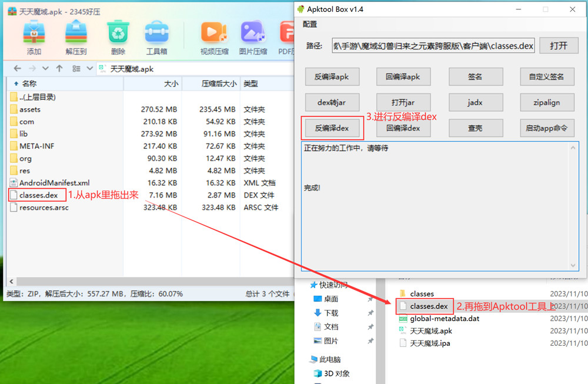Select 快速访问 in the Explorer sidebar
The width and height of the screenshot is (588, 384).
[x=329, y=285]
